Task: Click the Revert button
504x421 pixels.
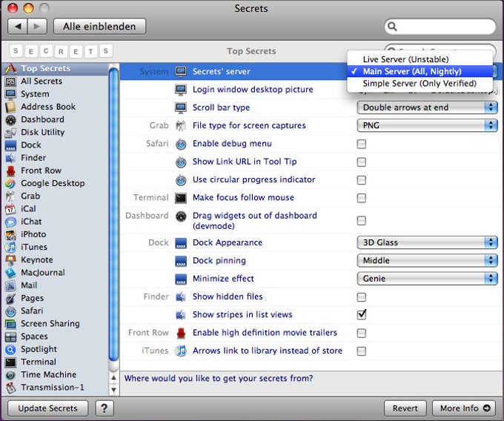Action: tap(405, 408)
